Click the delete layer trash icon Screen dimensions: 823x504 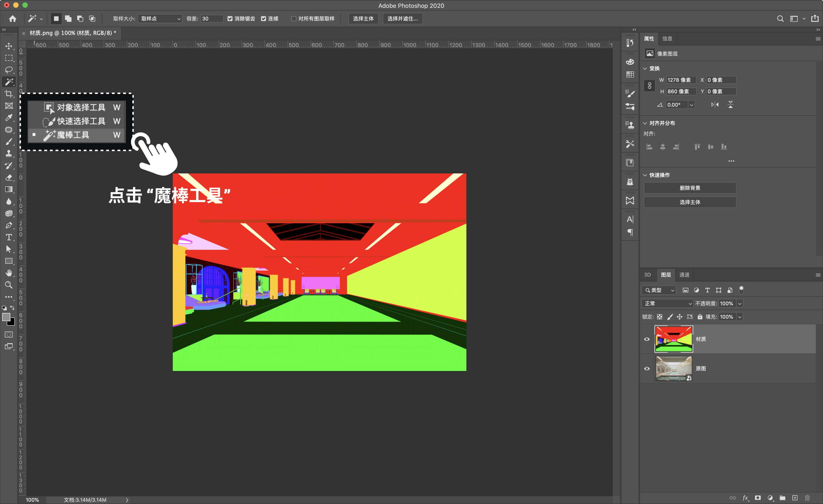807,498
